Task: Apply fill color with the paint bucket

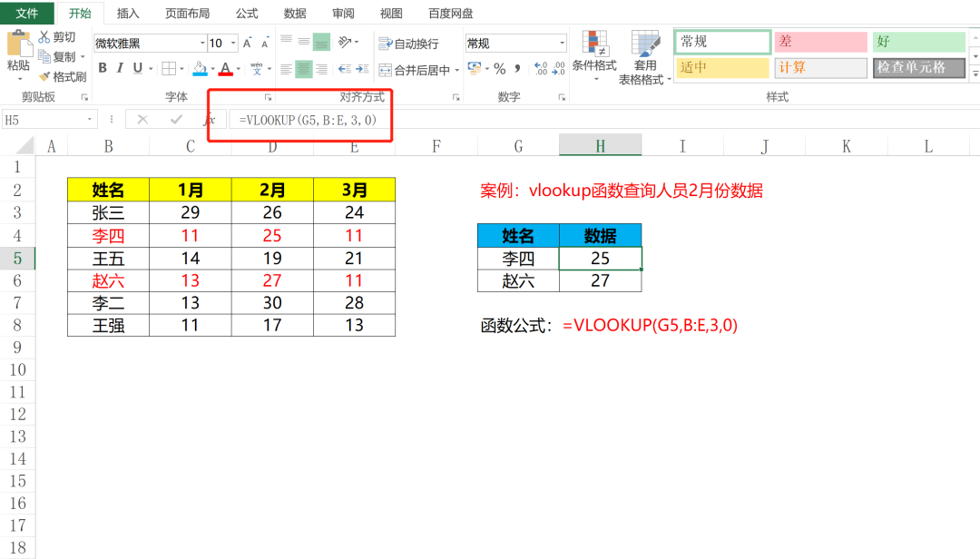Action: coord(200,68)
